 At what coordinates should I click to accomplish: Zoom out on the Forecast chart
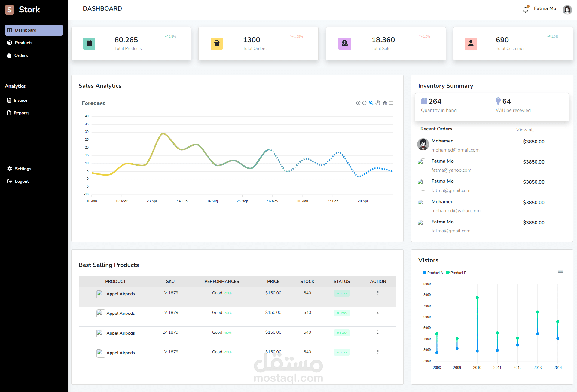point(364,103)
